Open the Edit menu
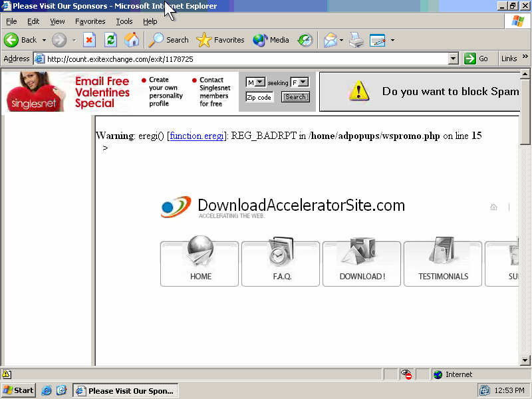Image resolution: width=532 pixels, height=399 pixels. [x=33, y=21]
